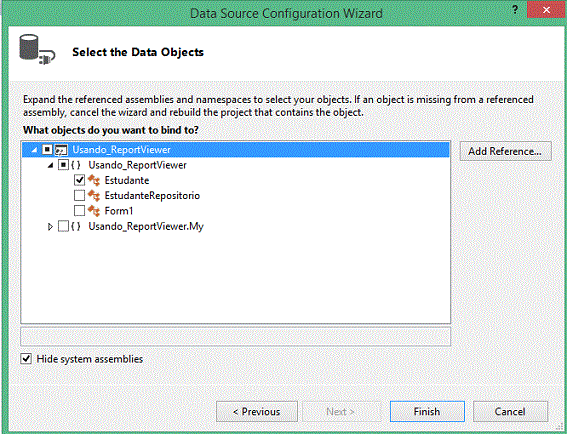Click the Form1 class icon
Screen dimensions: 567x434
click(94, 211)
